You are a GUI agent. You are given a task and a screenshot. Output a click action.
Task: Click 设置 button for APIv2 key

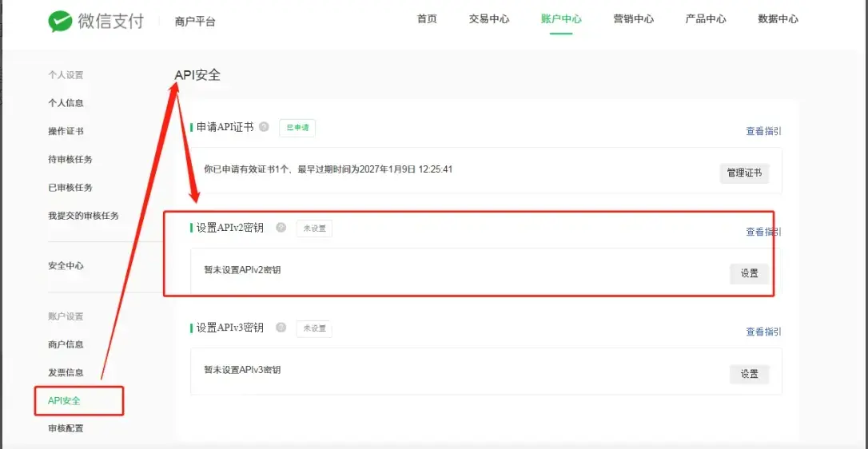click(x=749, y=273)
